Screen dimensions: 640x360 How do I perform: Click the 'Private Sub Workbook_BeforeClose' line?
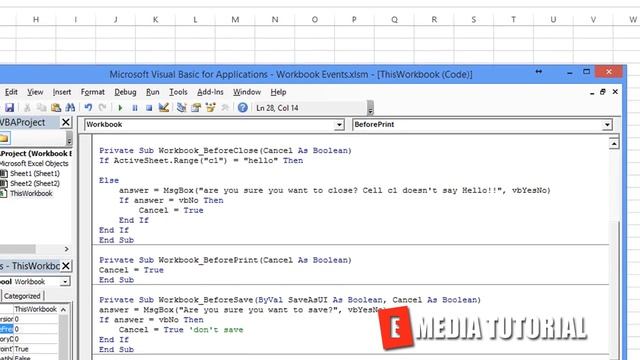(225, 151)
